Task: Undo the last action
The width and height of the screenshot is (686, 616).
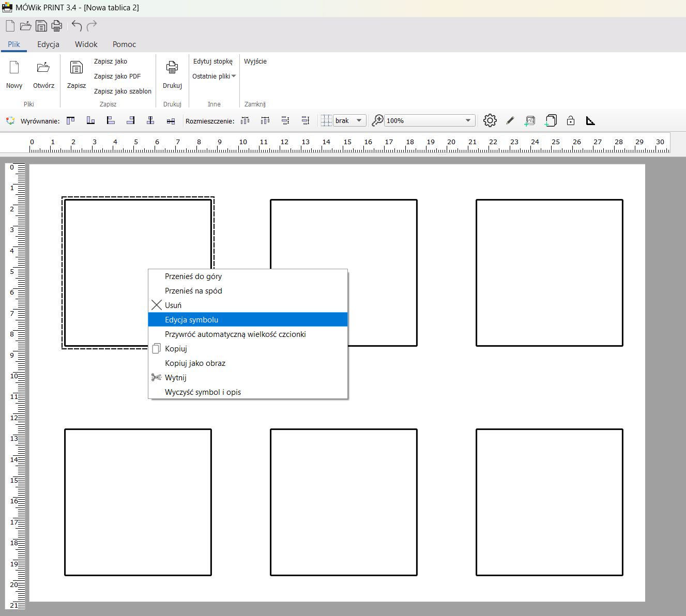Action: 77,26
